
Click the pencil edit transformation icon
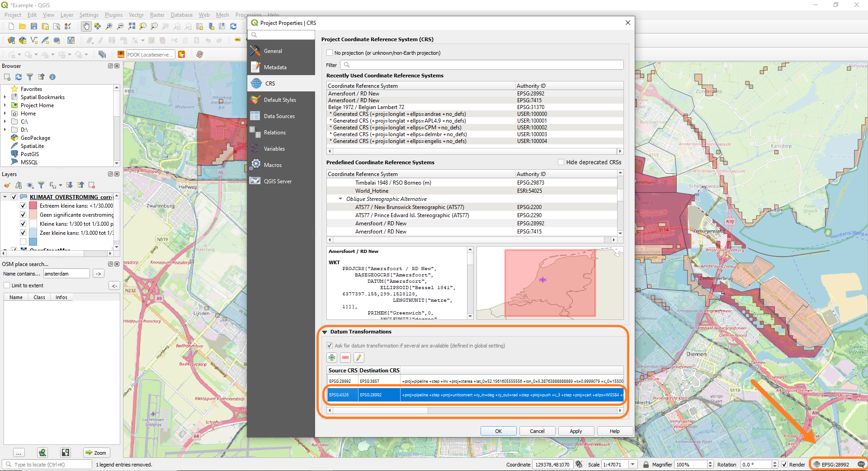tap(359, 357)
